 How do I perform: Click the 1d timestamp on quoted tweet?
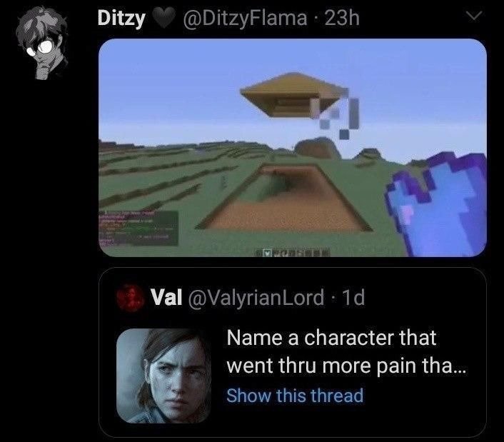pos(353,297)
